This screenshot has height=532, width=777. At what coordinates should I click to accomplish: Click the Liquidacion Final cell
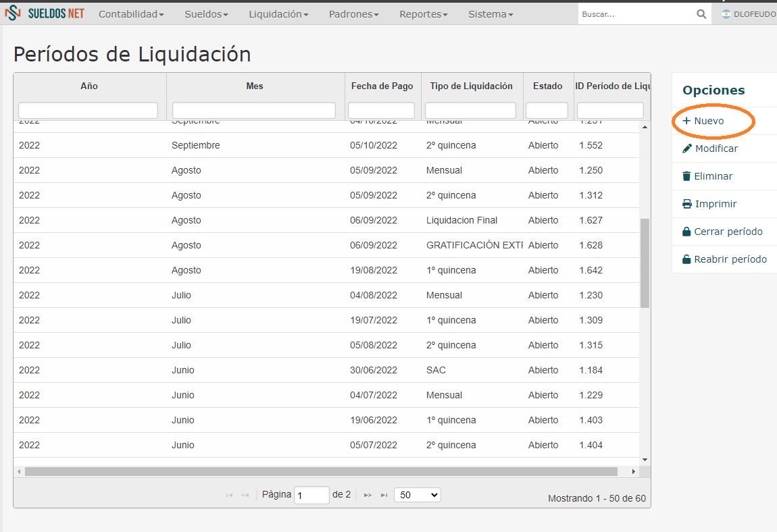coord(462,220)
